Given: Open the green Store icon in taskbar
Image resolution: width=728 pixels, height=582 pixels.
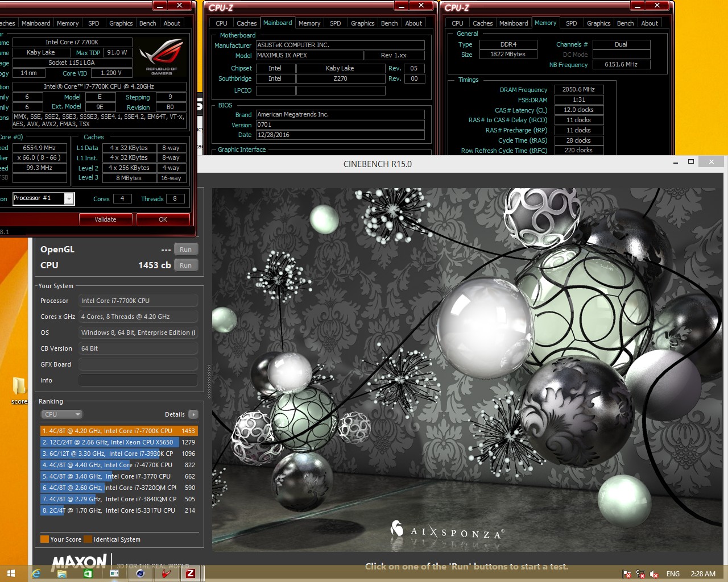Looking at the screenshot, I should [88, 573].
